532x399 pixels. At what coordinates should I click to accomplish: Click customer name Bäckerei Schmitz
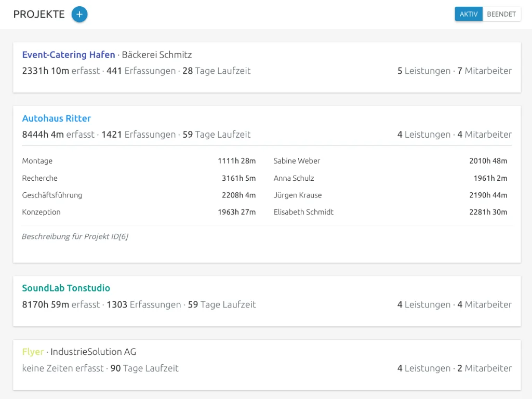click(x=157, y=55)
